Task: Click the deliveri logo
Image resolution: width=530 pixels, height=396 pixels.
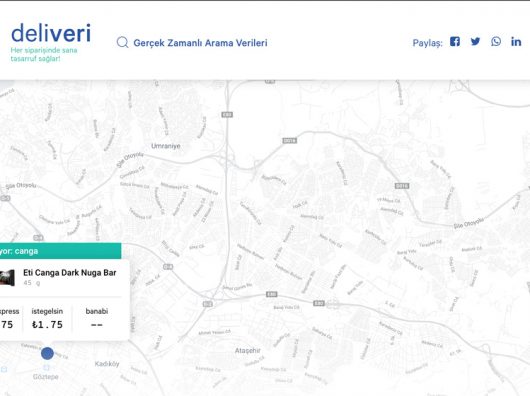Action: (51, 33)
